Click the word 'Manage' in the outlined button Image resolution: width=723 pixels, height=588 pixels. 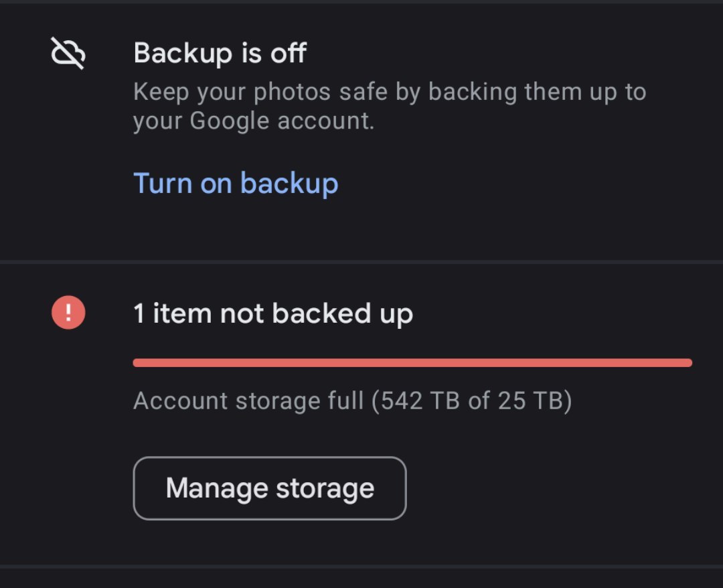pyautogui.click(x=217, y=488)
